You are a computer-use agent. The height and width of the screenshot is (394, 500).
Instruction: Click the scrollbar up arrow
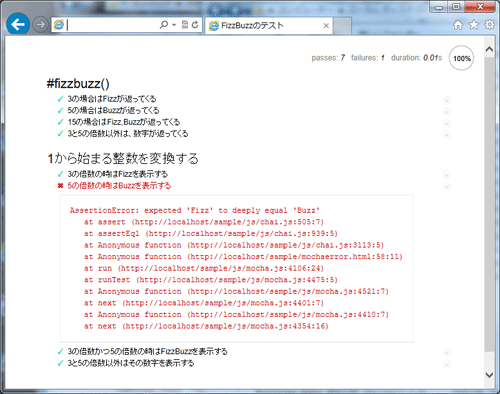(489, 49)
